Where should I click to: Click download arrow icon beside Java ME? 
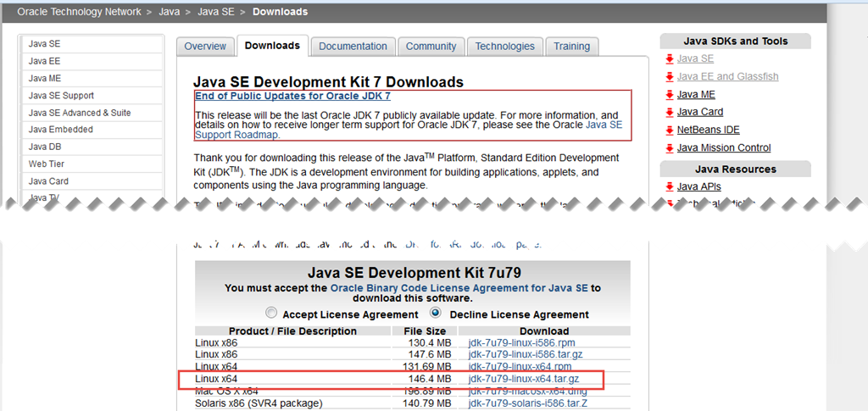click(x=670, y=94)
